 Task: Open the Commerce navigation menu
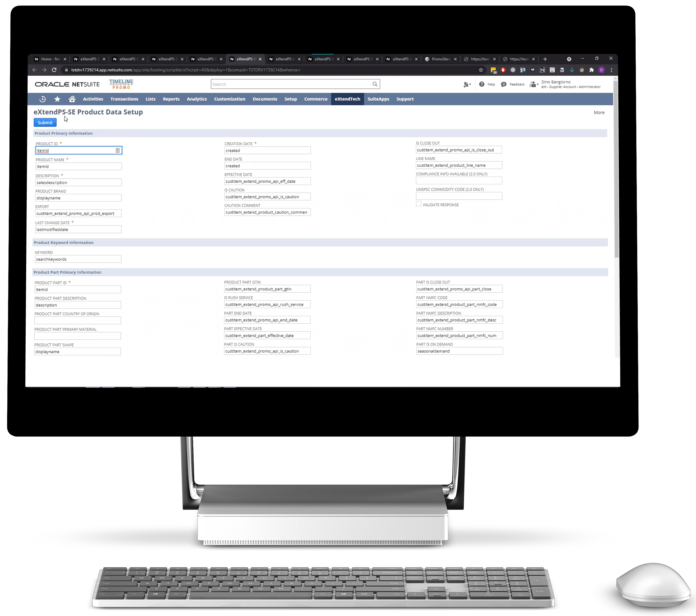pos(315,99)
